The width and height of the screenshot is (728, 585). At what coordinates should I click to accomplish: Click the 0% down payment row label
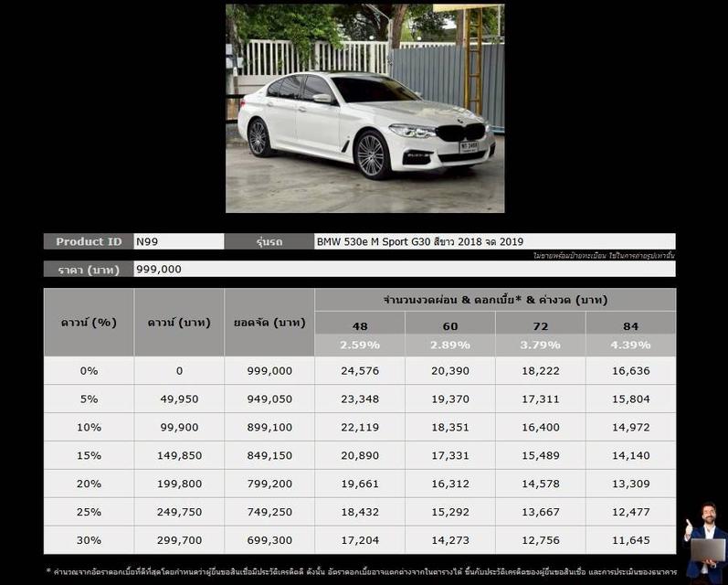[x=89, y=371]
